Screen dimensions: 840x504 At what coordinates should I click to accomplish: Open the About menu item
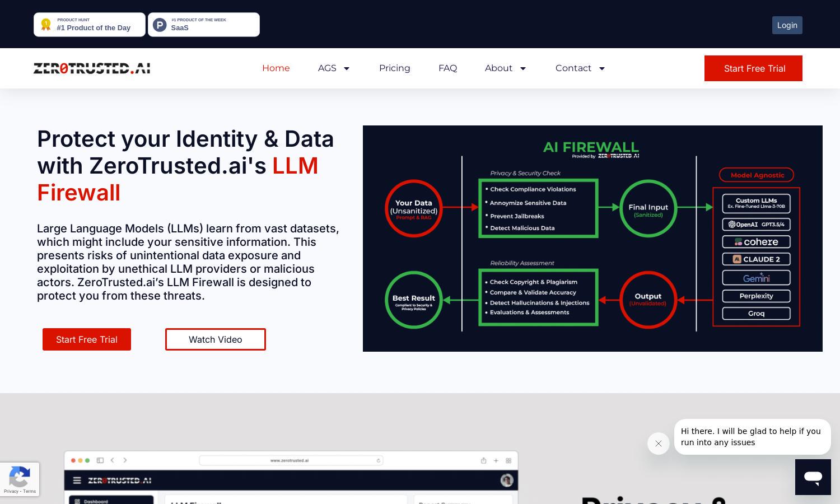click(498, 68)
